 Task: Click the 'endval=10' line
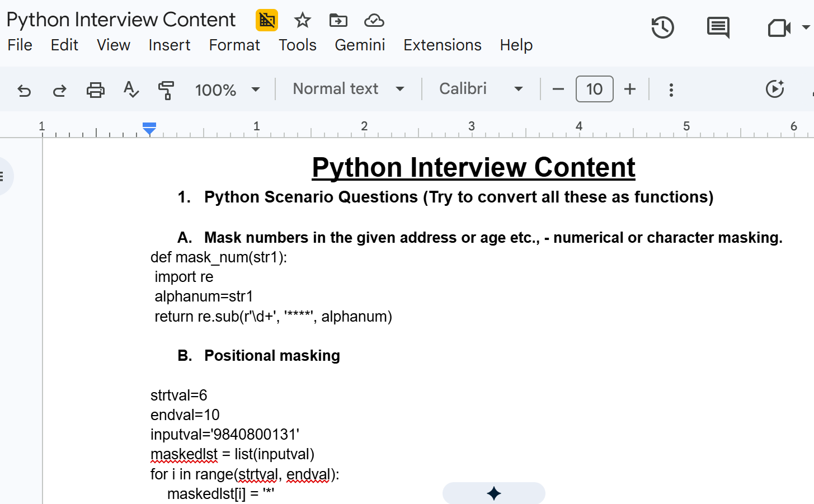tap(185, 415)
